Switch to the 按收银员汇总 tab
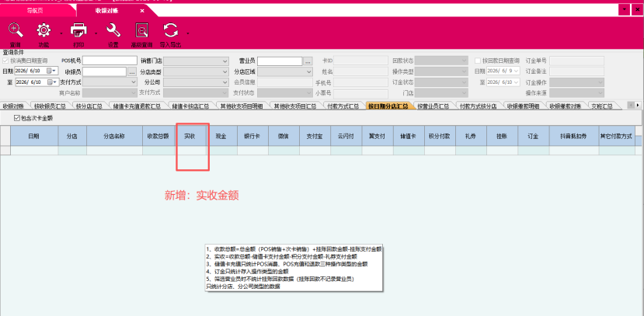The width and height of the screenshot is (644, 316). point(50,106)
